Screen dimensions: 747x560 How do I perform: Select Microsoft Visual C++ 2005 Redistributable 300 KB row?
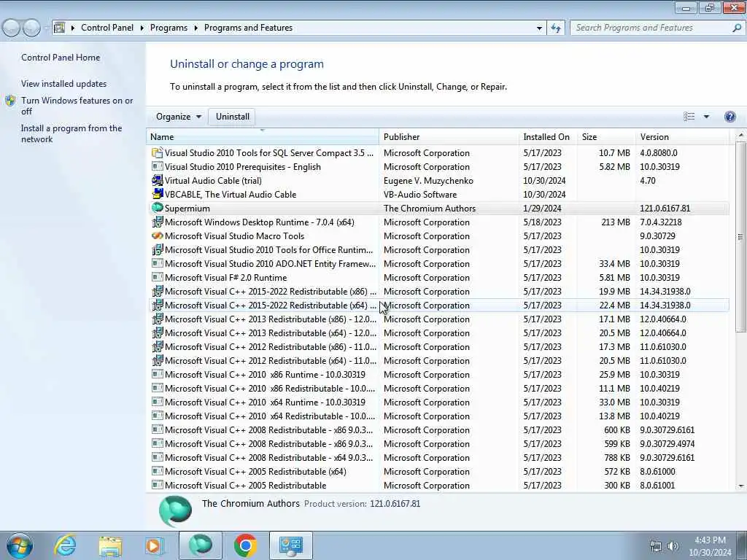coord(438,485)
